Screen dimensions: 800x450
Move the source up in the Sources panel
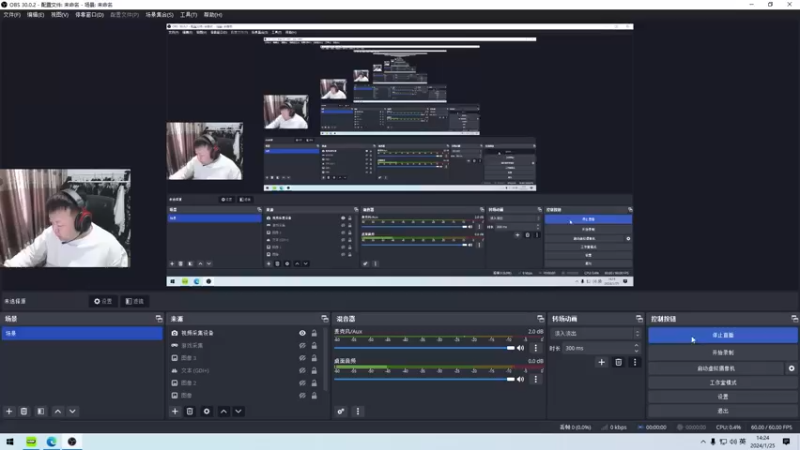click(x=223, y=411)
